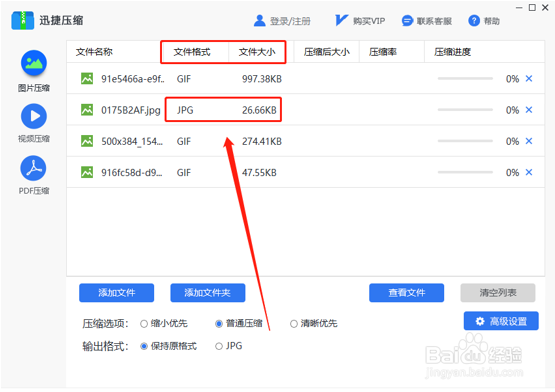Click progress bar of 500x384_154... row
Image resolution: width=555 pixels, height=392 pixels.
465,141
